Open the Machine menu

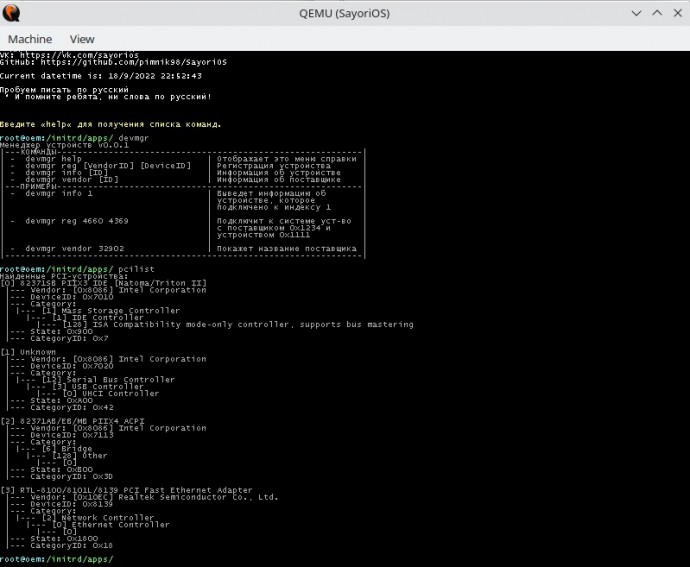[30, 39]
